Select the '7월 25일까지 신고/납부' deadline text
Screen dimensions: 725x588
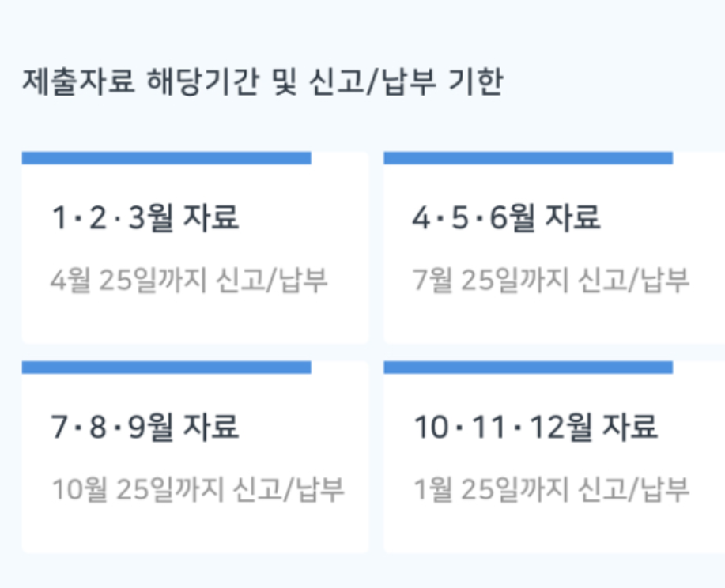coord(551,280)
